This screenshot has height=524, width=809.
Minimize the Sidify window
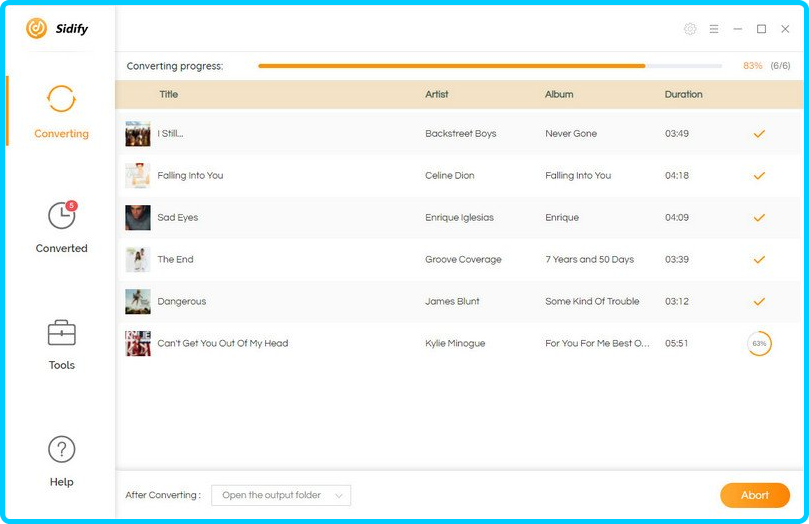[x=738, y=29]
